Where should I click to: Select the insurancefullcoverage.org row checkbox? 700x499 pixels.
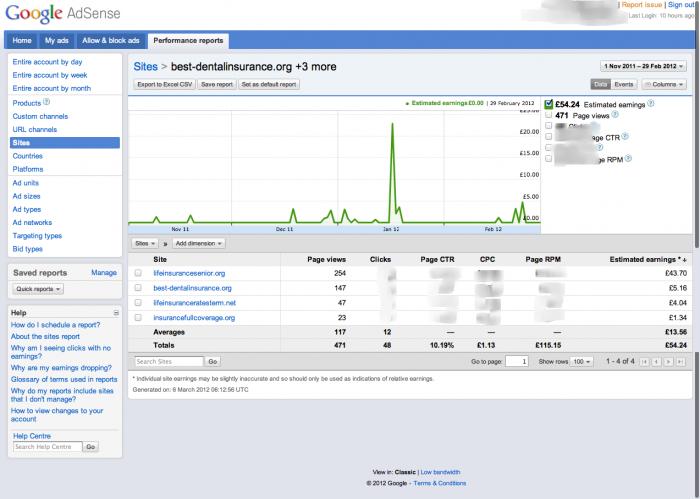138,317
